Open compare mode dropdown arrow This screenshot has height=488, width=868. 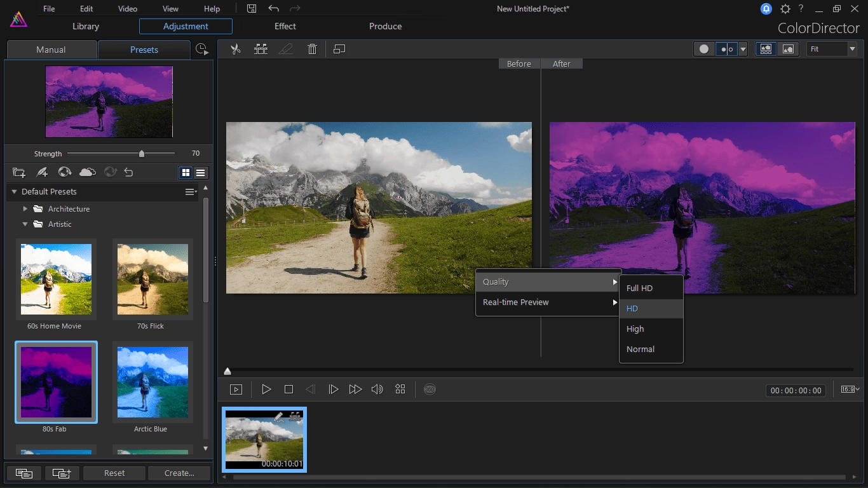pyautogui.click(x=742, y=49)
